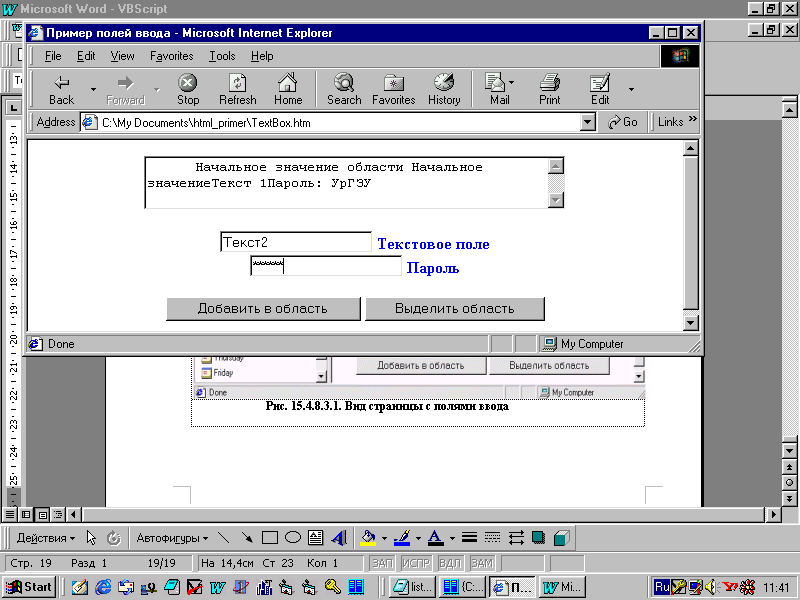Open the Автофигуры dropdown menu

[x=172, y=538]
